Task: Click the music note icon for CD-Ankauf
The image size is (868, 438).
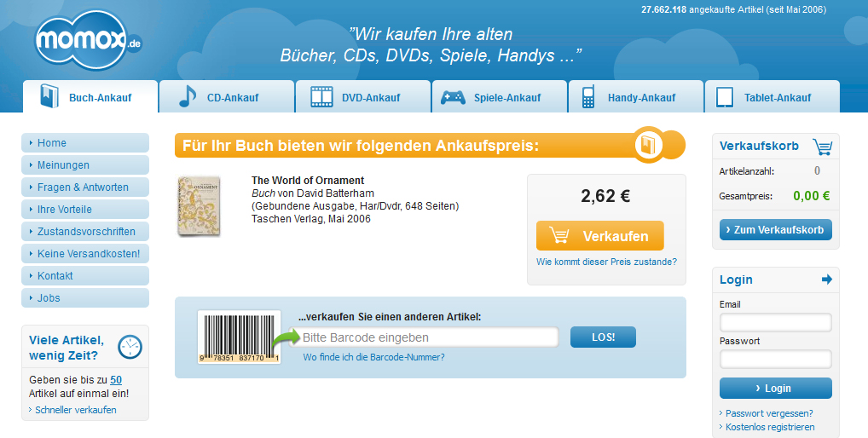Action: coord(187,97)
